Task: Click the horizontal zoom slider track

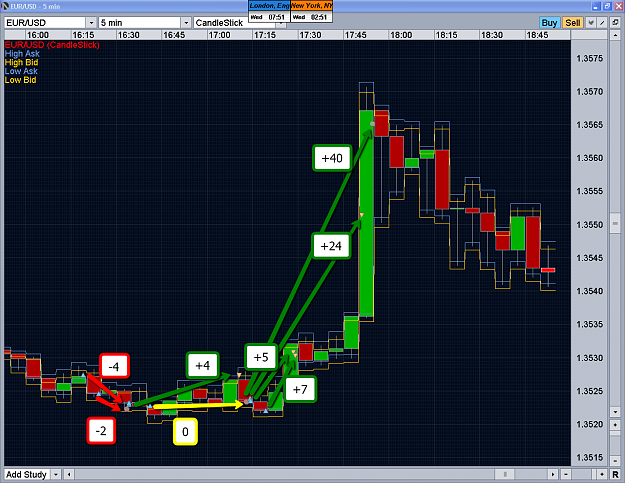Action: coord(584,474)
